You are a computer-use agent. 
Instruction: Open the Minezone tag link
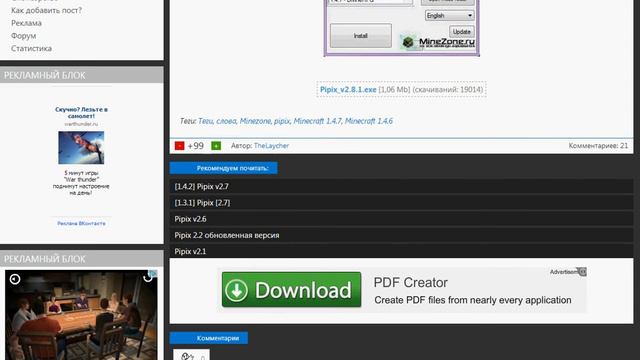(255, 121)
